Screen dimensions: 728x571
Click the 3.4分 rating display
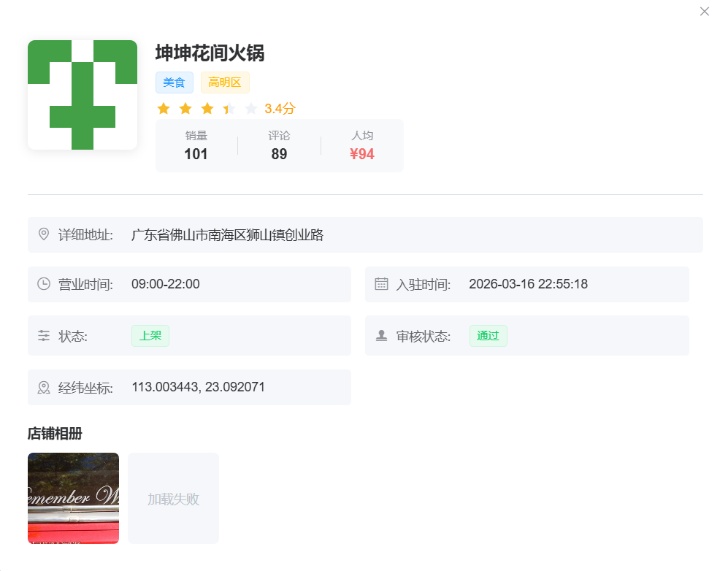pyautogui.click(x=280, y=107)
